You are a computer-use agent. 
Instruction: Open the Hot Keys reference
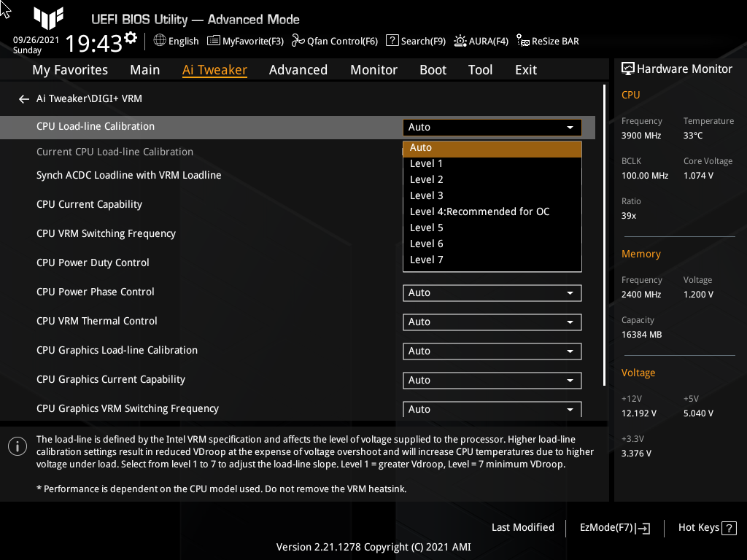point(706,527)
